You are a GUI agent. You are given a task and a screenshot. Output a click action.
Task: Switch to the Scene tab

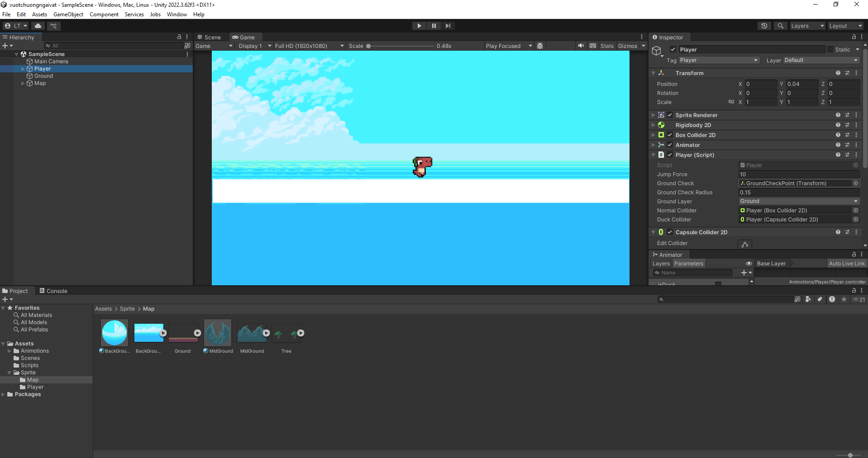click(x=209, y=38)
